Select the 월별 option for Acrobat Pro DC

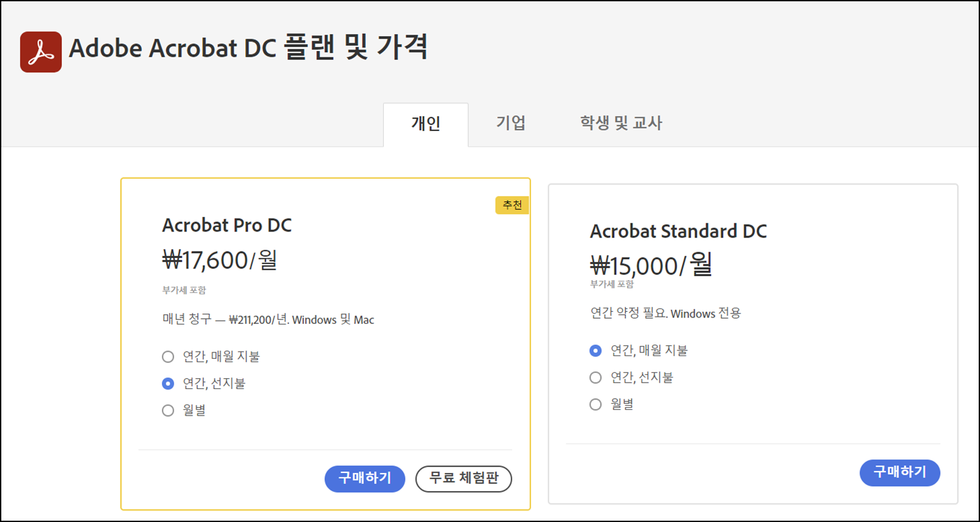(168, 410)
